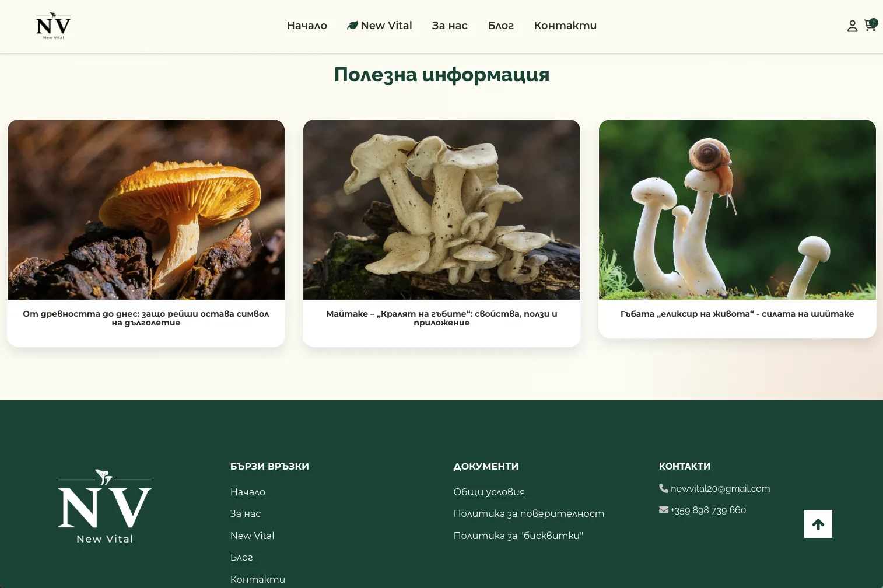The image size is (883, 588).
Task: Open the shiitake snail mushroom thumbnail
Action: point(737,210)
